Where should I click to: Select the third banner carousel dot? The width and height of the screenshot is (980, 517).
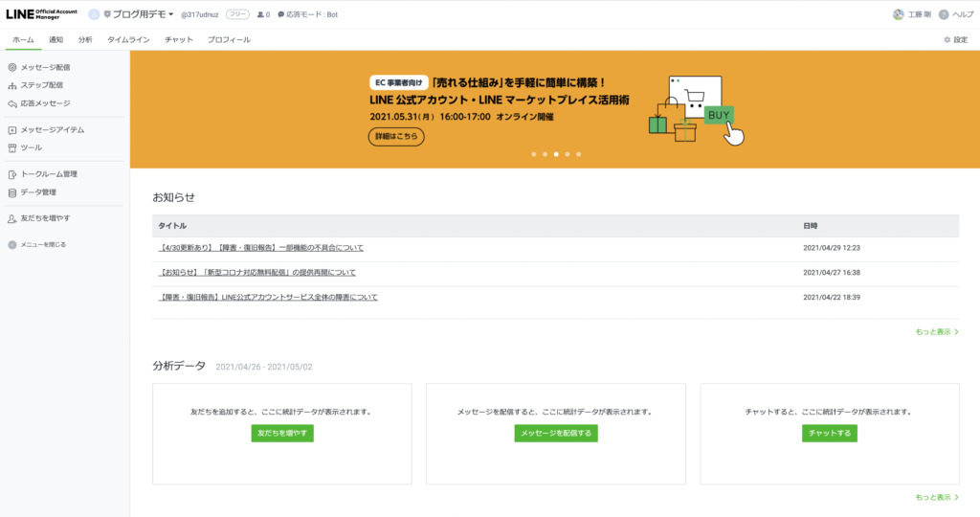coord(556,153)
